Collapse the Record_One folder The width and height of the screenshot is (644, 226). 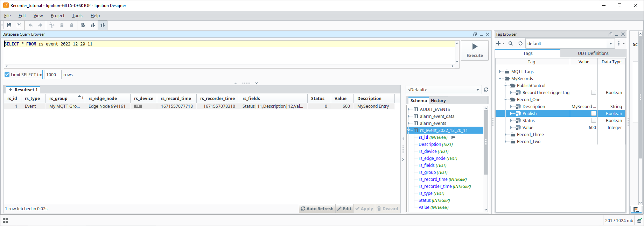point(505,99)
